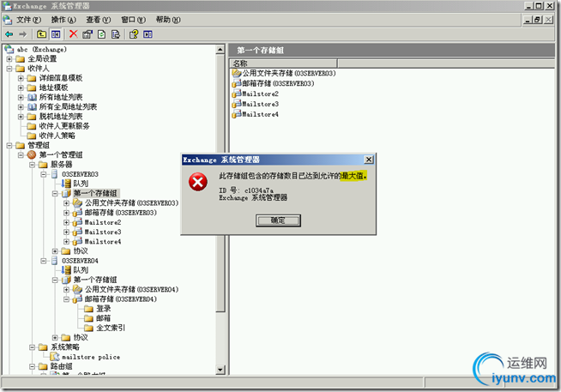This screenshot has height=392, width=561.
Task: Select 服务器 folder in the tree
Action: [x=62, y=165]
